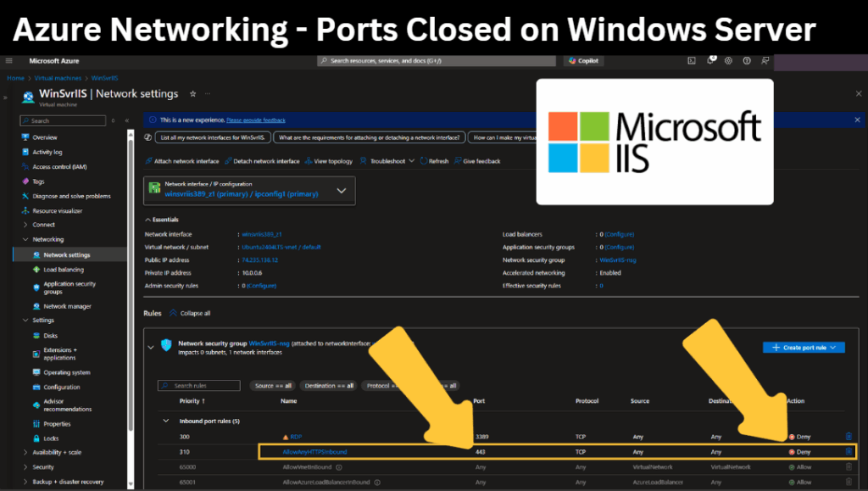Open Diagnose and solve problems
The width and height of the screenshot is (868, 491).
click(x=71, y=196)
